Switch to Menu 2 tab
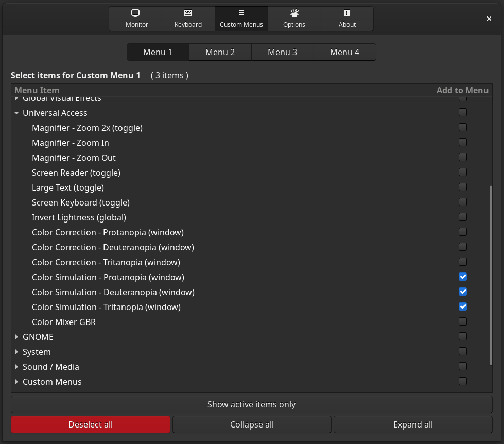 [x=220, y=52]
